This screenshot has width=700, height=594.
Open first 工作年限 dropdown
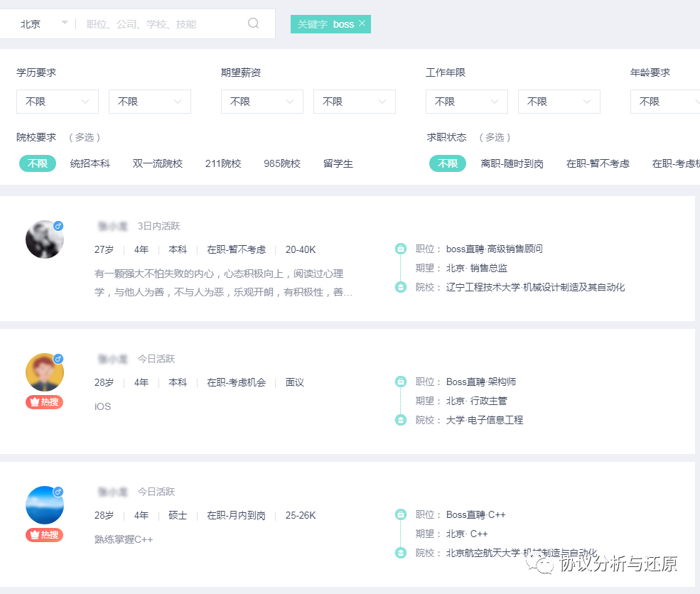tap(466, 102)
